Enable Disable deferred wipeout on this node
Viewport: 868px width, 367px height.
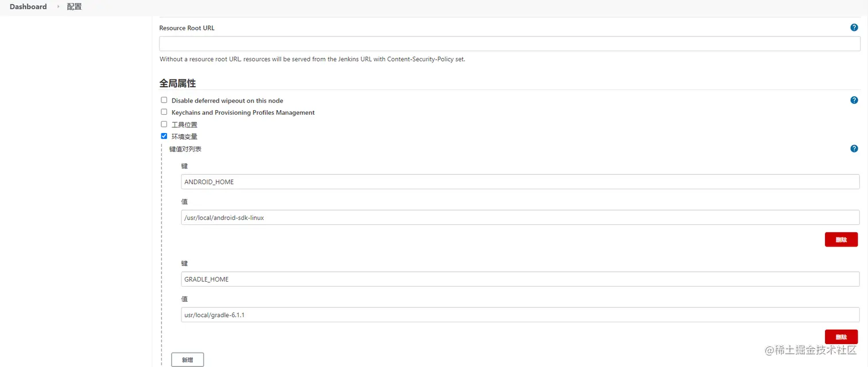click(x=164, y=100)
